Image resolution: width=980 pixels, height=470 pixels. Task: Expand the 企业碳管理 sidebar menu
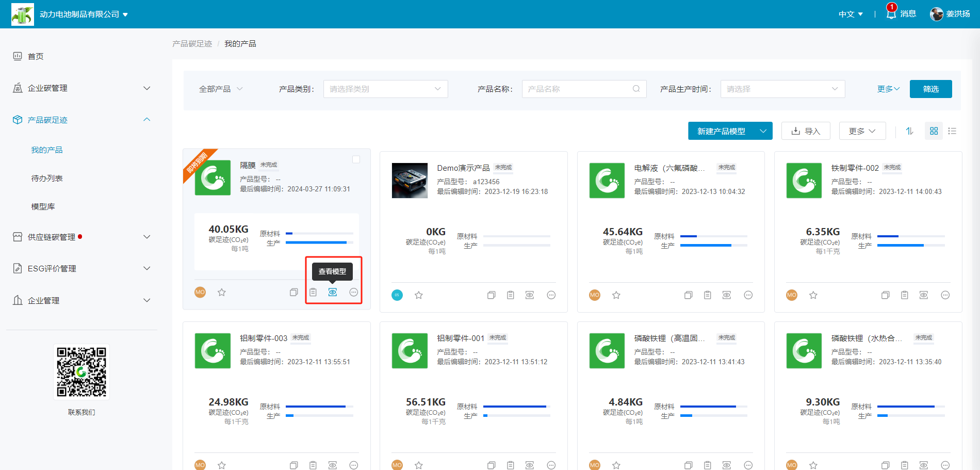point(81,88)
